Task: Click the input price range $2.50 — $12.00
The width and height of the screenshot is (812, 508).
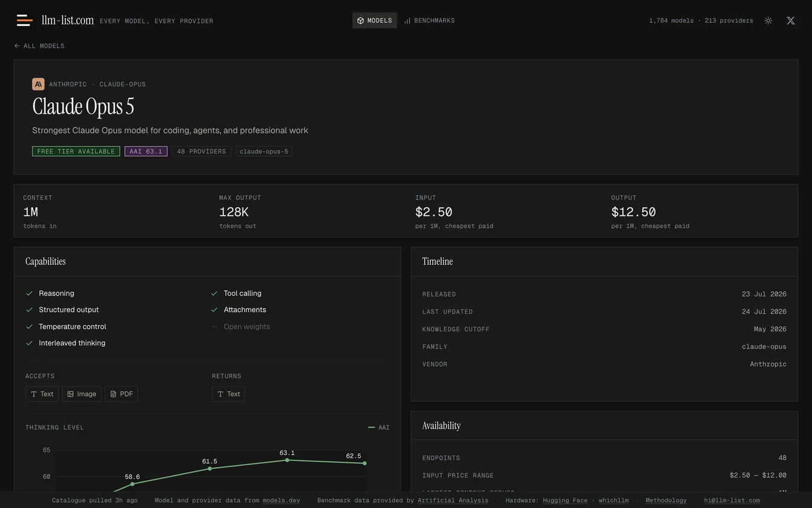Action: tap(758, 476)
